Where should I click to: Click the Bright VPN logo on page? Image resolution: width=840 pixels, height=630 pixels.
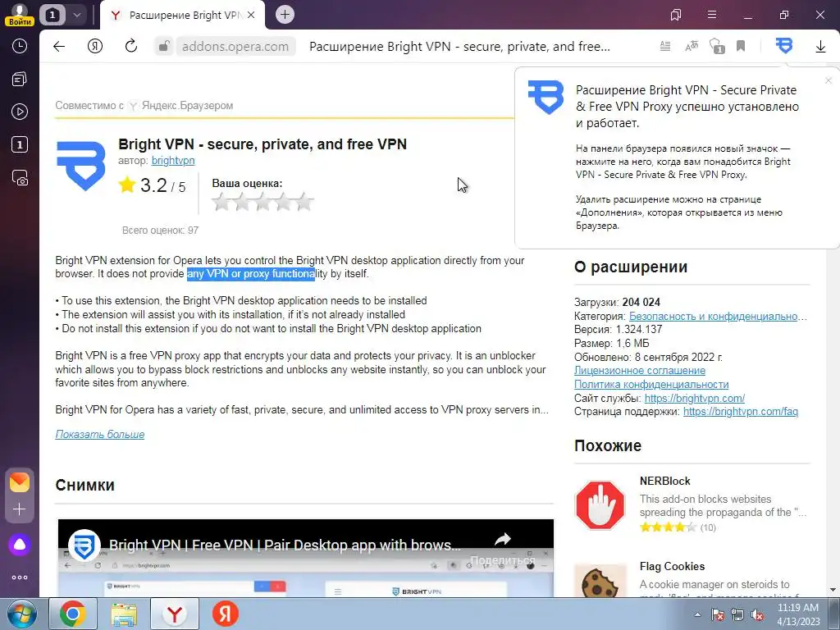point(81,166)
